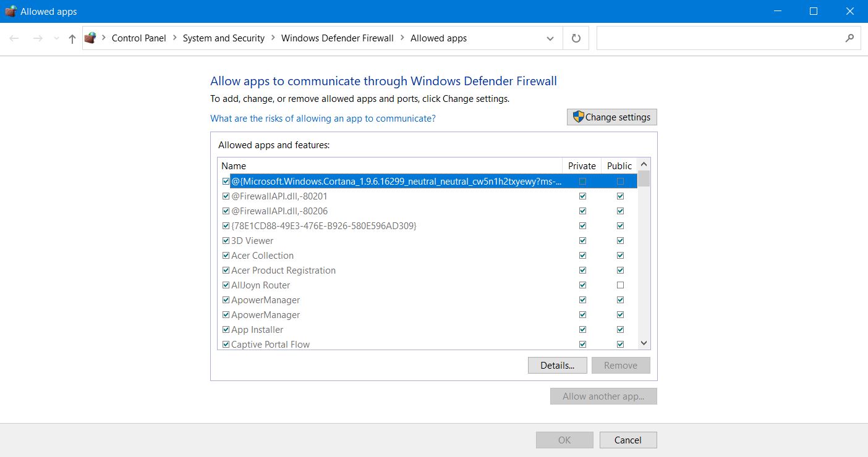868x457 pixels.
Task: Expand chevron after System and Security breadcrumb
Action: tap(273, 38)
